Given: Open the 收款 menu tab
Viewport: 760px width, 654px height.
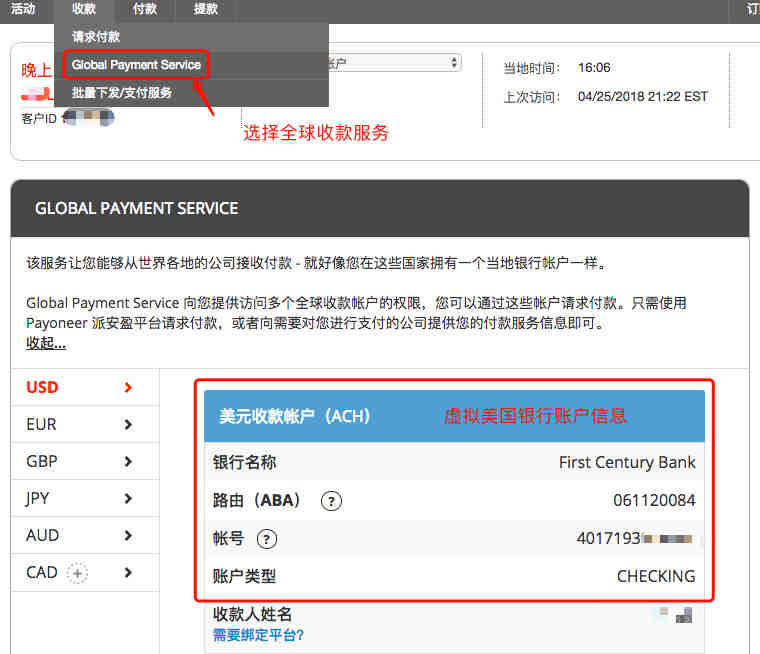Looking at the screenshot, I should (x=83, y=9).
